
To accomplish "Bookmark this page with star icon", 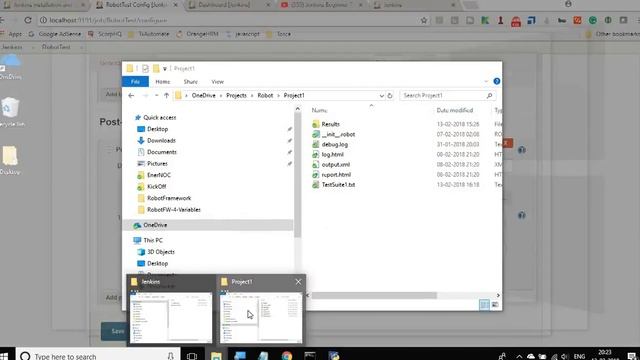I will click(x=424, y=20).
